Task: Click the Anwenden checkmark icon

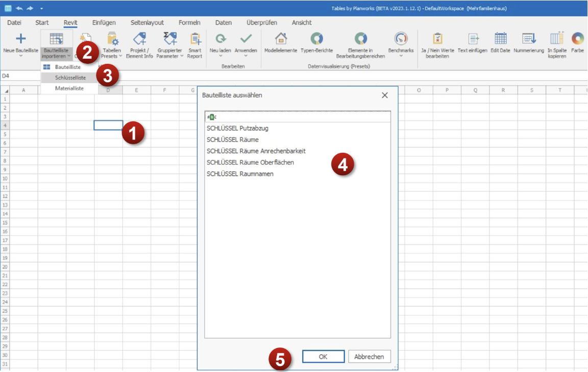Action: 246,38
